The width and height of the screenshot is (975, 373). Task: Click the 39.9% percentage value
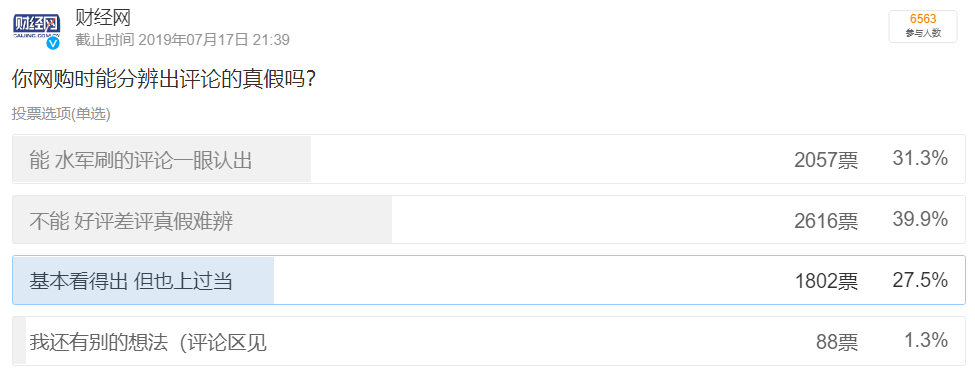pos(920,219)
